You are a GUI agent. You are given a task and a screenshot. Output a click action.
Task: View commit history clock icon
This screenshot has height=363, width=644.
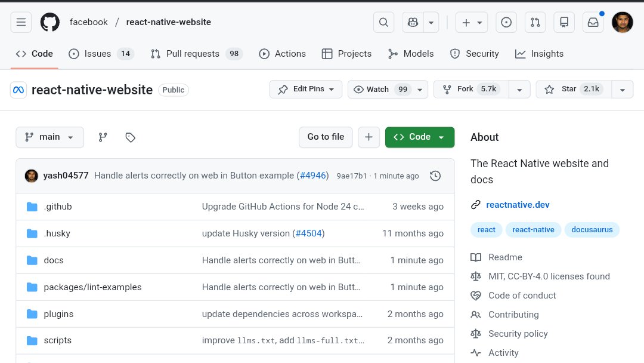pyautogui.click(x=435, y=176)
